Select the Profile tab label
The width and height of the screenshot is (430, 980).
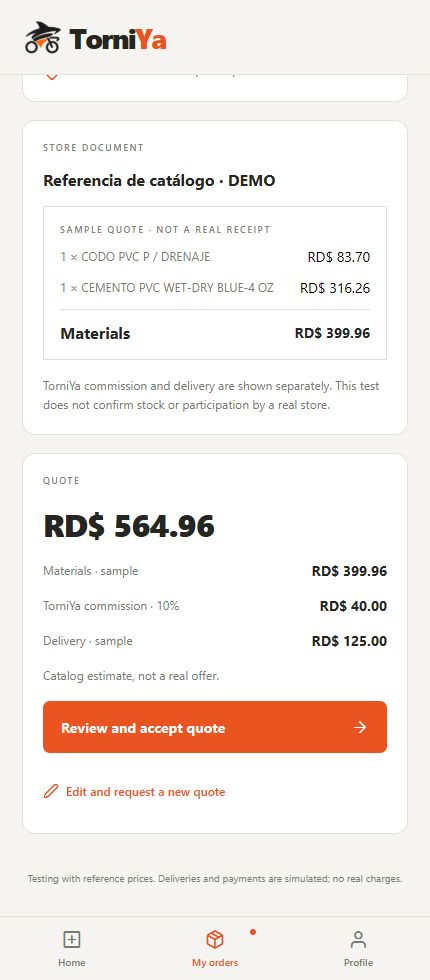[x=358, y=962]
